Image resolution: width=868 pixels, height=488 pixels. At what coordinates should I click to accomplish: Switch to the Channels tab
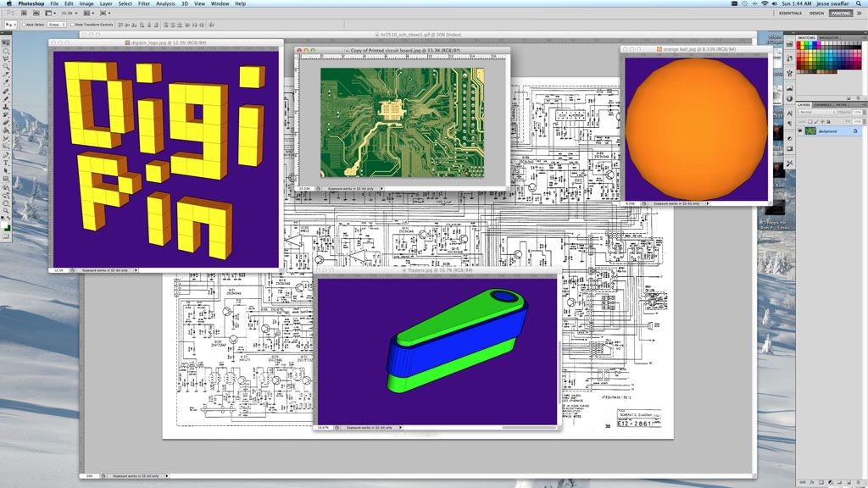[822, 104]
